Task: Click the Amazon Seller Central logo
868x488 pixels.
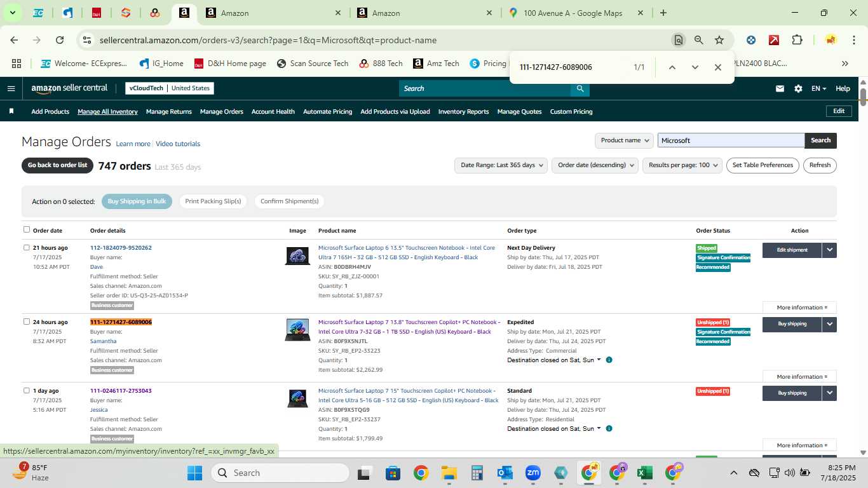Action: click(69, 88)
